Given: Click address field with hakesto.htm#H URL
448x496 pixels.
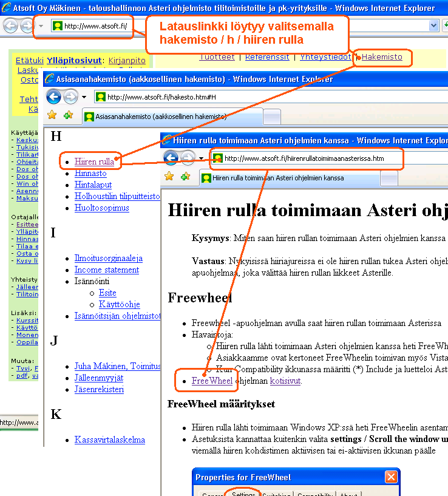Looking at the screenshot, I should pos(271,97).
